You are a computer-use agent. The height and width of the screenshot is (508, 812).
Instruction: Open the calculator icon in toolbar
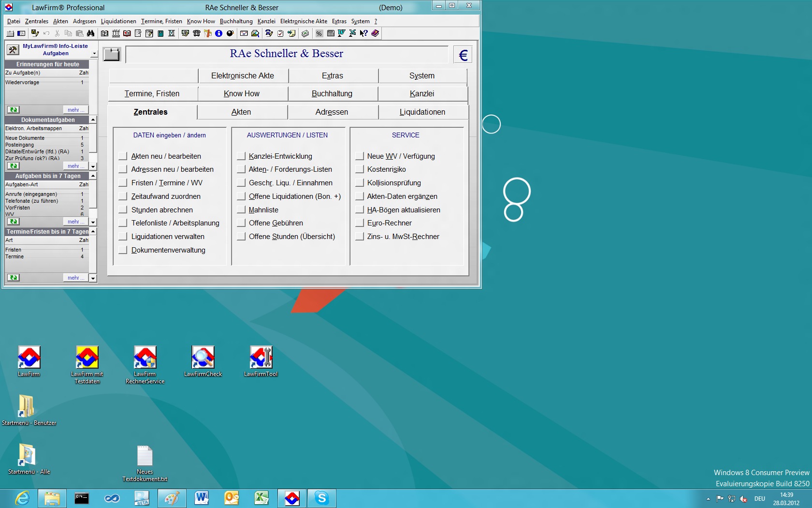(331, 33)
